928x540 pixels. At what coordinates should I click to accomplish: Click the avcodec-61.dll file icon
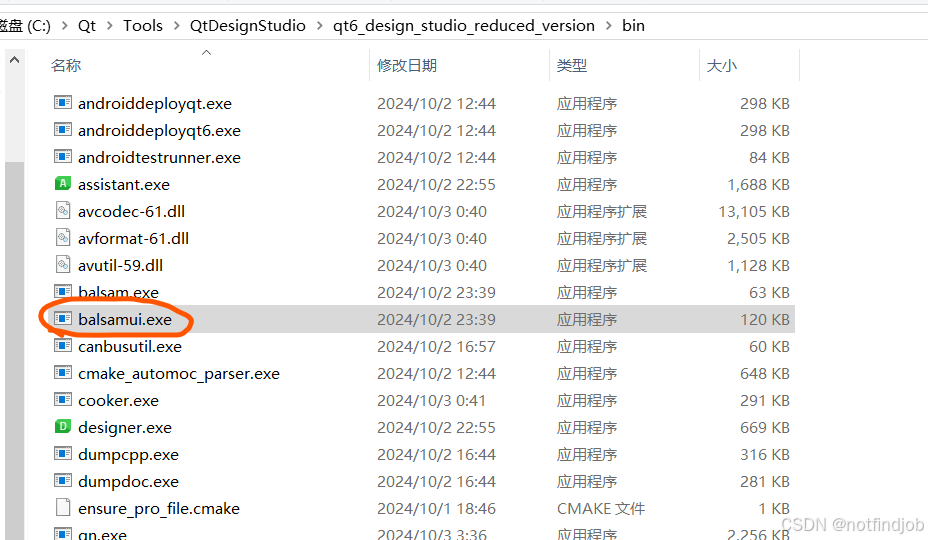pyautogui.click(x=63, y=211)
